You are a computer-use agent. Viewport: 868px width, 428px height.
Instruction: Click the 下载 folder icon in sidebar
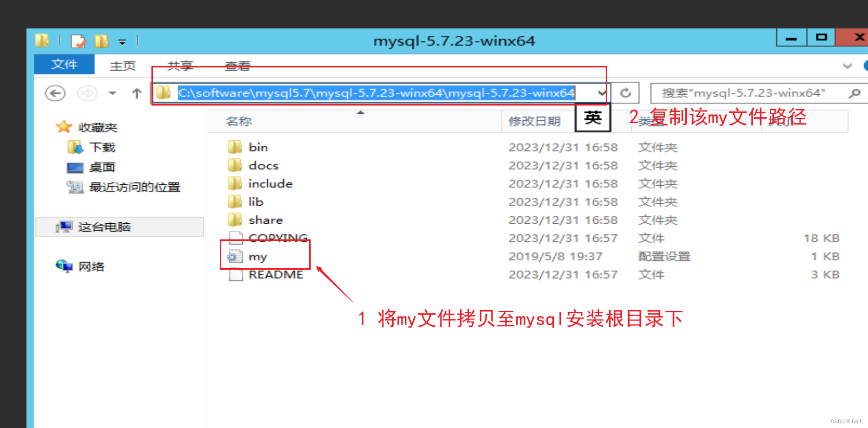75,147
